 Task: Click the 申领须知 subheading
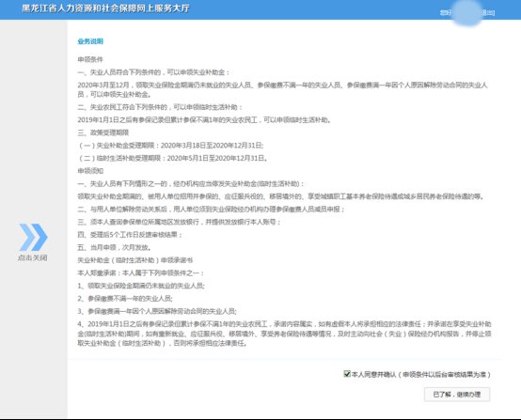pyautogui.click(x=90, y=171)
